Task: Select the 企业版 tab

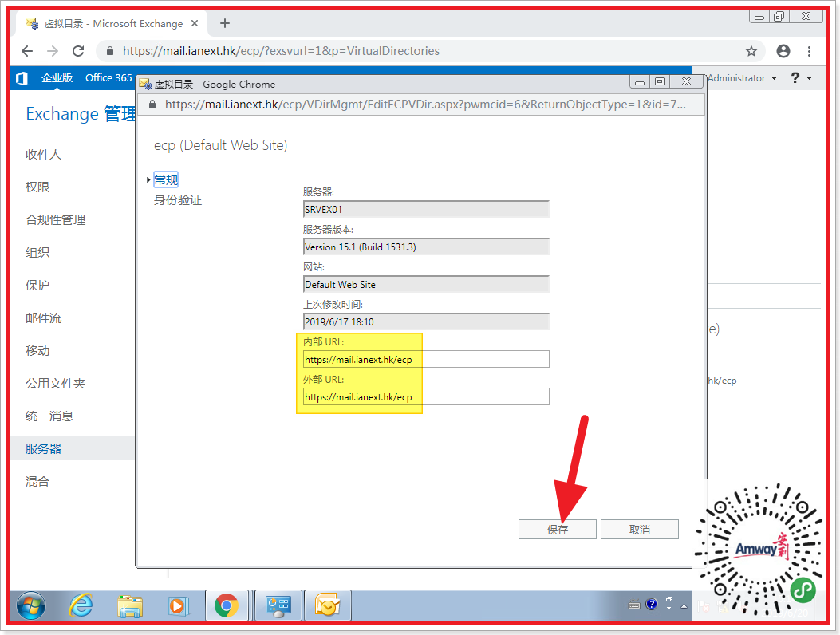Action: pos(57,77)
